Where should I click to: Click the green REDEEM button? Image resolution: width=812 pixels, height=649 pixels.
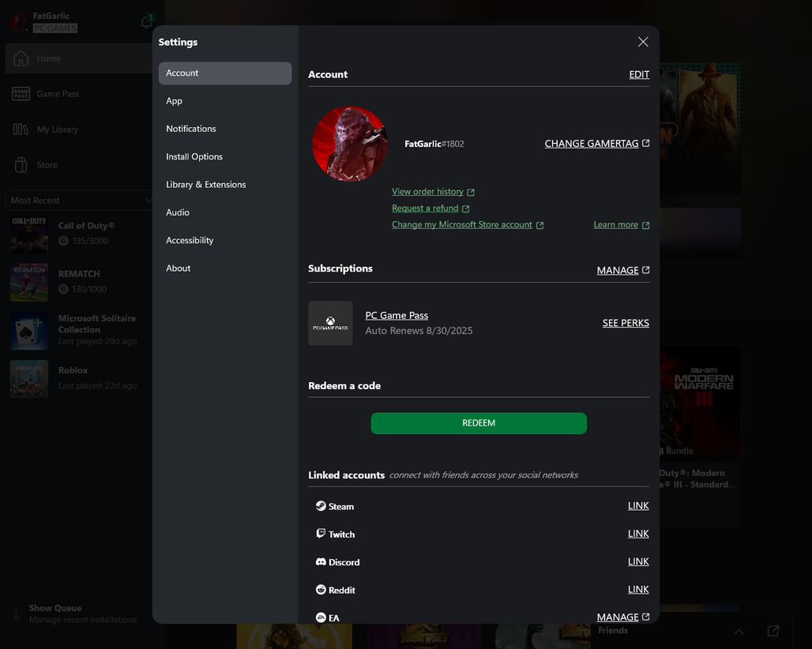(x=479, y=423)
